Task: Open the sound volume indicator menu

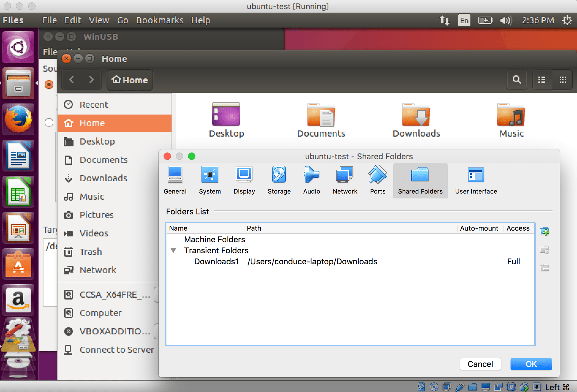Action: coord(506,20)
